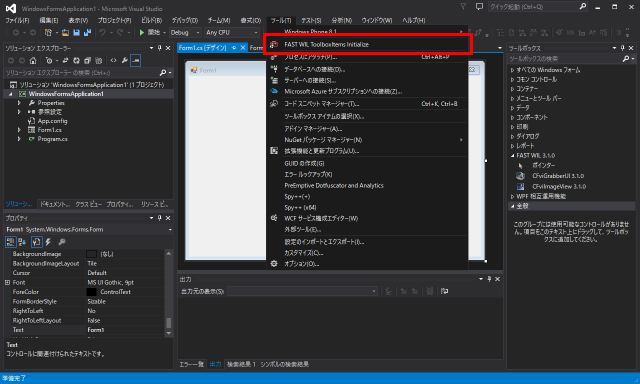Click the Undo toolbar icon
The width and height of the screenshot is (640, 384).
coord(102,32)
